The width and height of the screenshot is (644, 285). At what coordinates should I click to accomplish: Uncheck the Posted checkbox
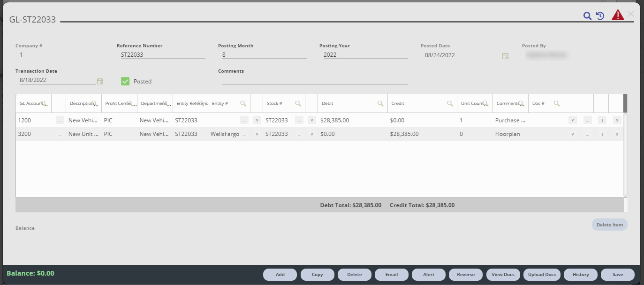point(125,81)
